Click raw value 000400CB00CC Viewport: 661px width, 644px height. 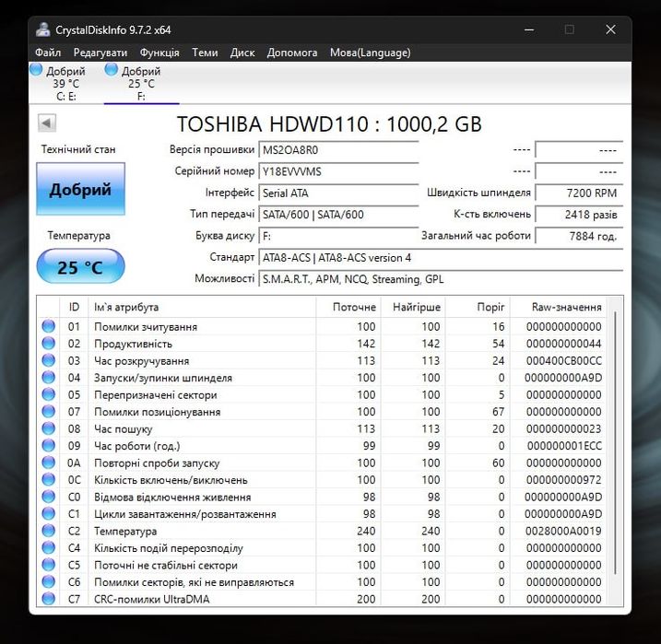click(x=563, y=361)
